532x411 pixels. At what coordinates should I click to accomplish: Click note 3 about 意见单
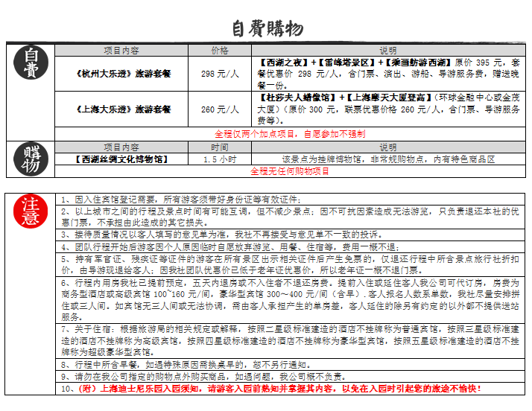coord(290,235)
